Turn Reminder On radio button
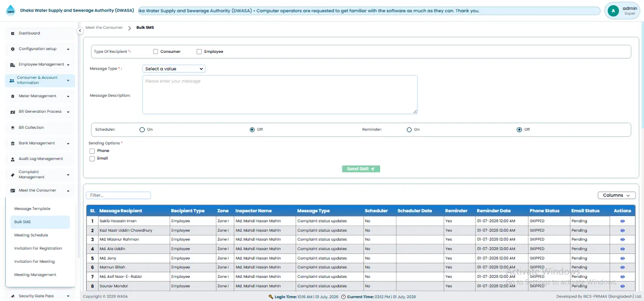The height and width of the screenshot is (301, 644). (409, 129)
